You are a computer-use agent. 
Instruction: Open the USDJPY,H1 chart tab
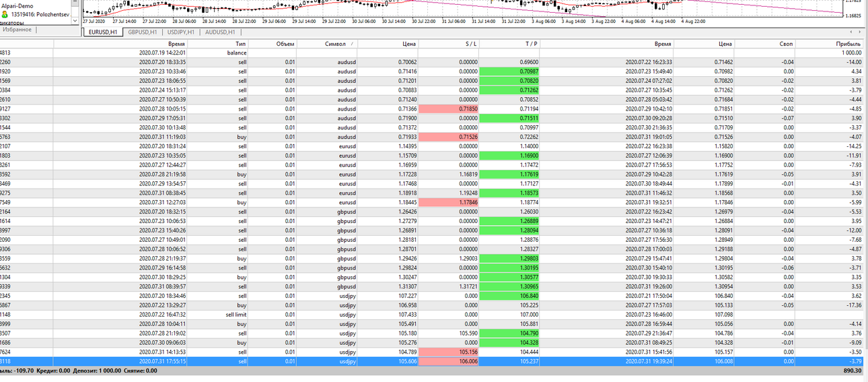click(x=180, y=32)
